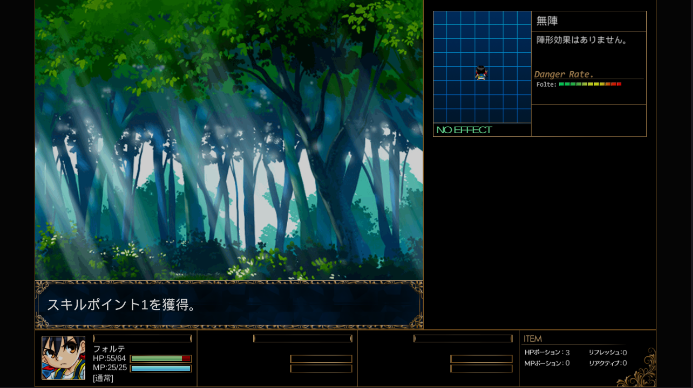Click Forte's character portrait
Screen dimensions: 693x388
63,358
